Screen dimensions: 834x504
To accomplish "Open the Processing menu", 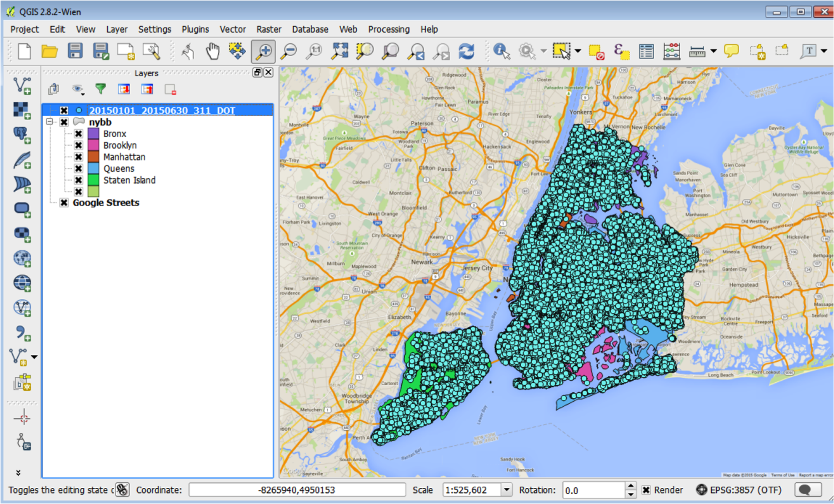I will click(388, 29).
